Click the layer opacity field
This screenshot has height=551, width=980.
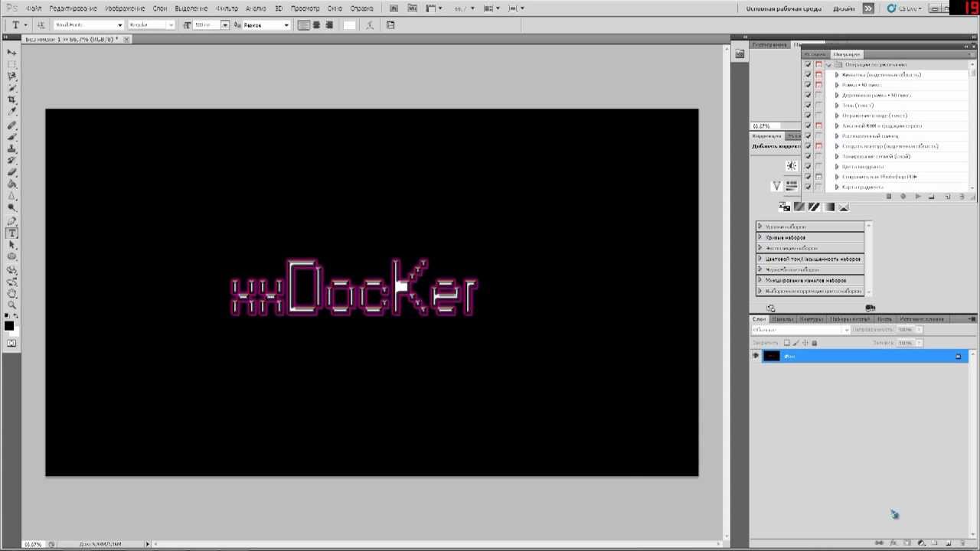tap(906, 330)
